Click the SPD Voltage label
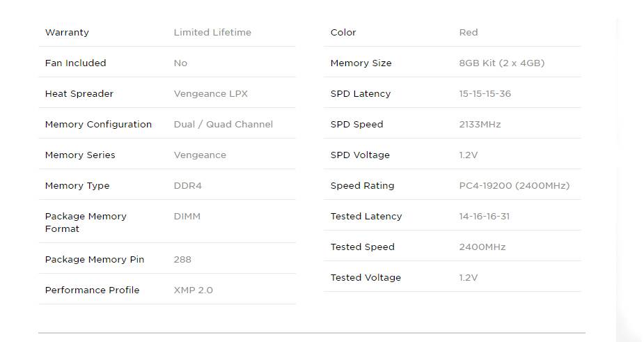The height and width of the screenshot is (342, 644). pyautogui.click(x=360, y=155)
